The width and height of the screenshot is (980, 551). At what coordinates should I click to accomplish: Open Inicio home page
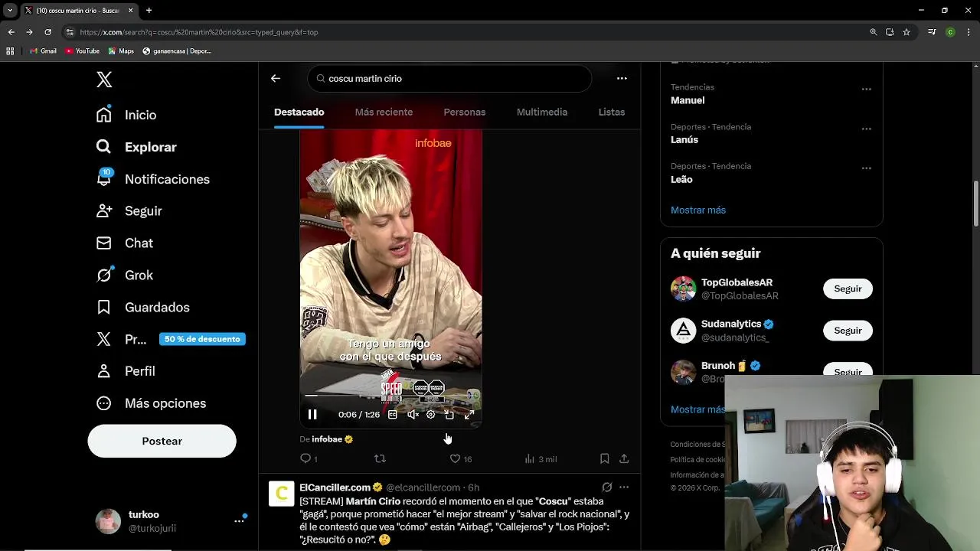pyautogui.click(x=126, y=115)
